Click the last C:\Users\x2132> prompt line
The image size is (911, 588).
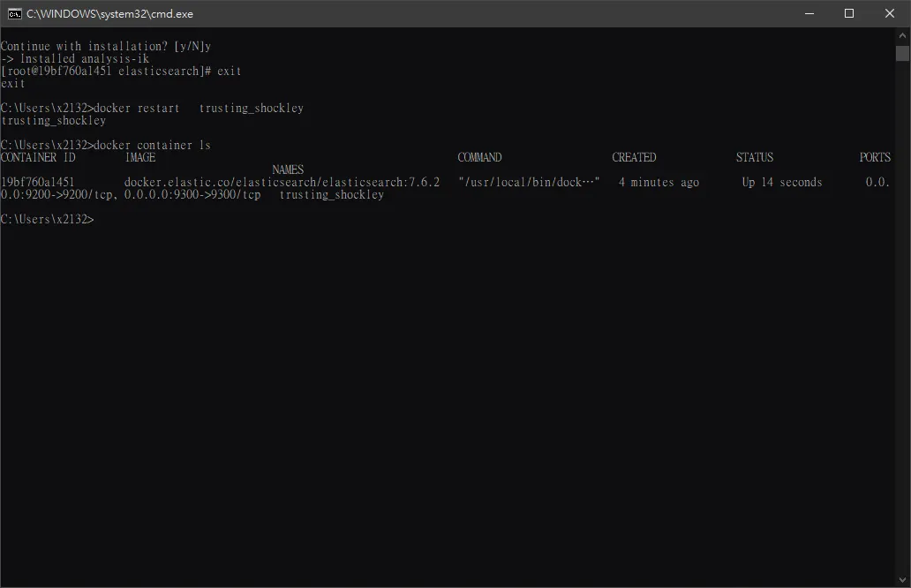point(47,219)
